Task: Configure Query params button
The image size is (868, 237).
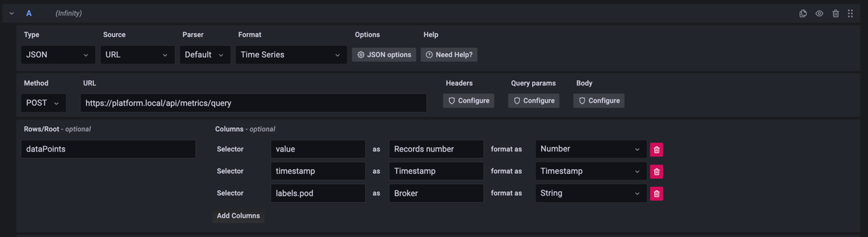Action: point(534,101)
